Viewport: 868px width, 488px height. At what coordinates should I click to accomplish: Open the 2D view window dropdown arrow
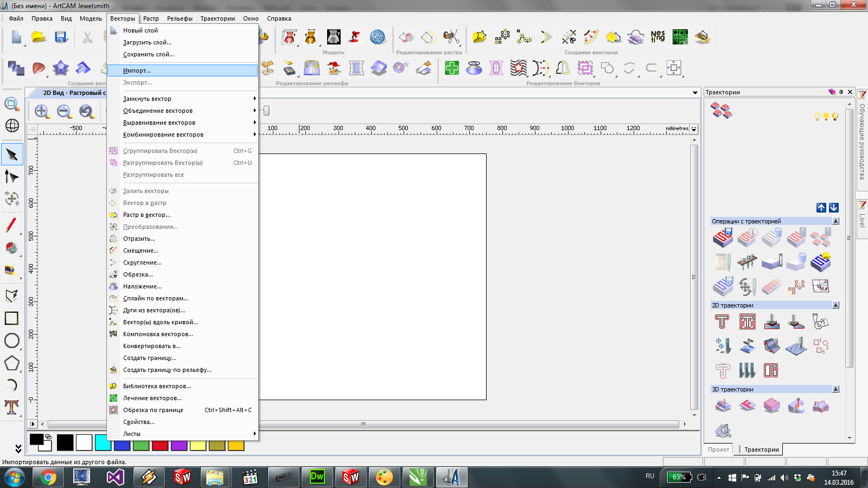695,93
